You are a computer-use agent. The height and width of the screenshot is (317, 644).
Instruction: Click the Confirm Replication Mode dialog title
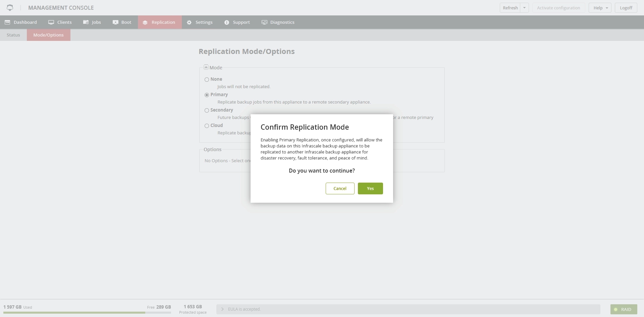pos(305,127)
